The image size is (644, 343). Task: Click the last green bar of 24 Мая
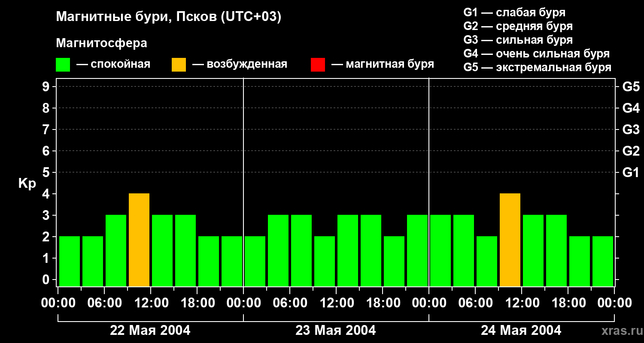pos(603,261)
